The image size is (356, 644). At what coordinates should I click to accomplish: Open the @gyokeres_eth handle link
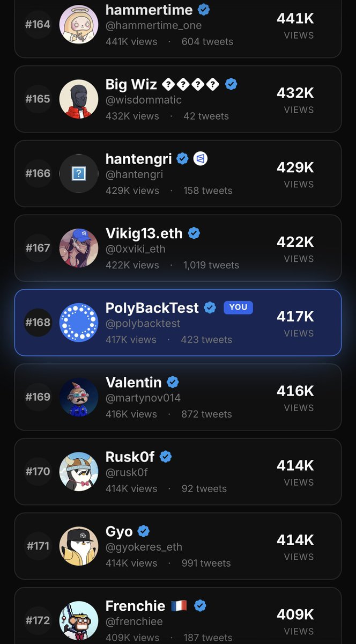[144, 547]
